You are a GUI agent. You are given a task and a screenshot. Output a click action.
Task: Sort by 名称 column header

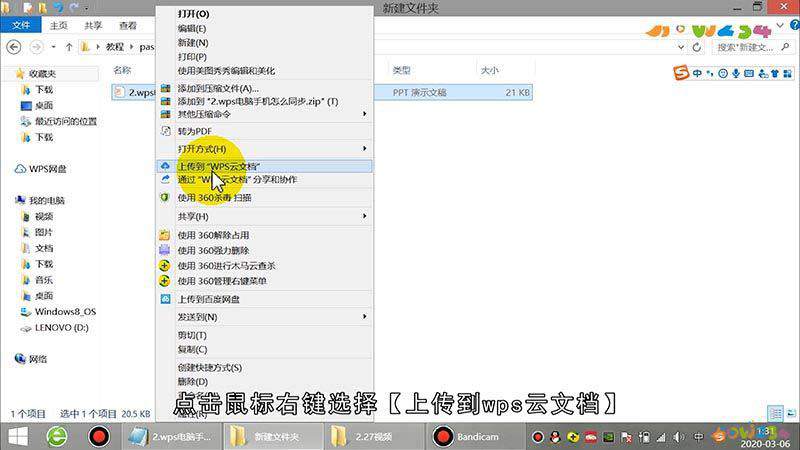[122, 70]
